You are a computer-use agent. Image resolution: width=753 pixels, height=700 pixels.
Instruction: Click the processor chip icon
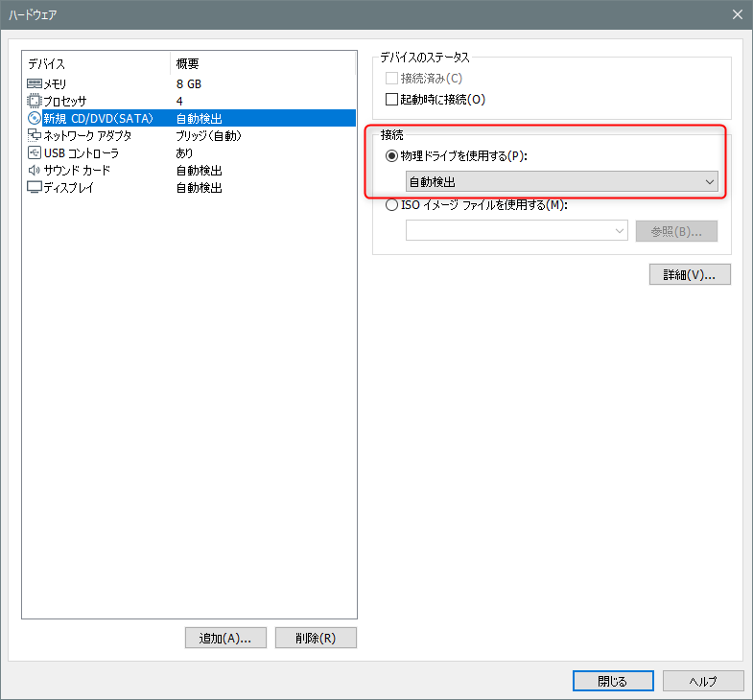(x=35, y=102)
